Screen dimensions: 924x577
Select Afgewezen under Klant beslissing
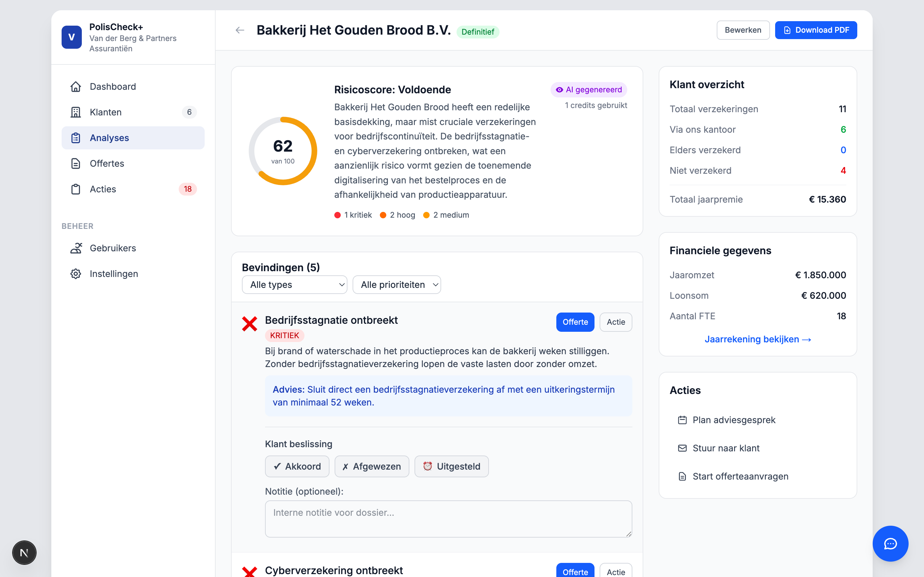372,466
